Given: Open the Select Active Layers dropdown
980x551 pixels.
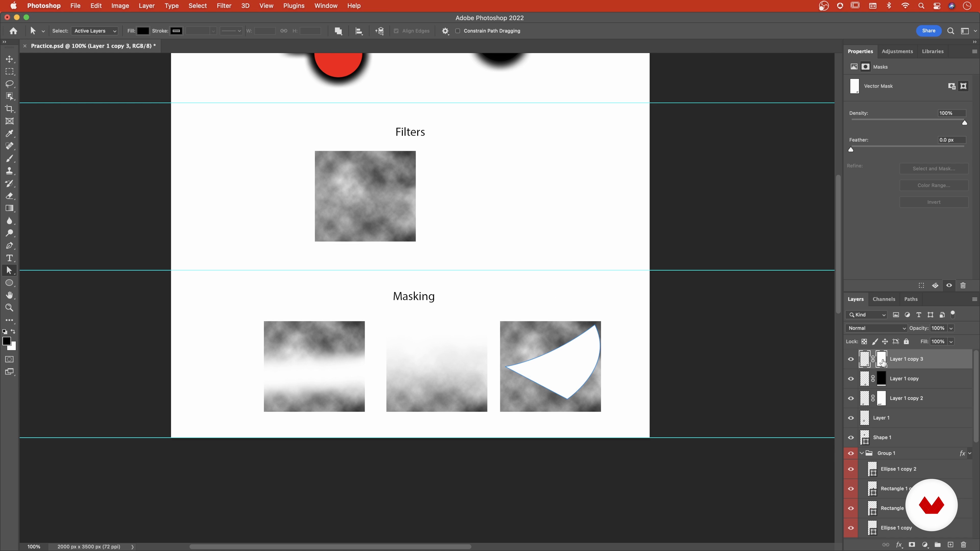Looking at the screenshot, I should (x=94, y=31).
